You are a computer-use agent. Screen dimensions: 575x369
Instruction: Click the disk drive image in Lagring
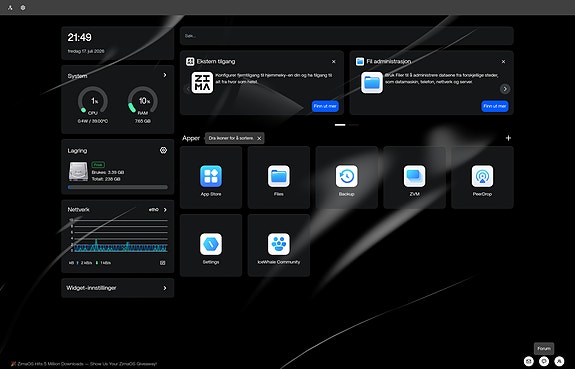coord(78,171)
